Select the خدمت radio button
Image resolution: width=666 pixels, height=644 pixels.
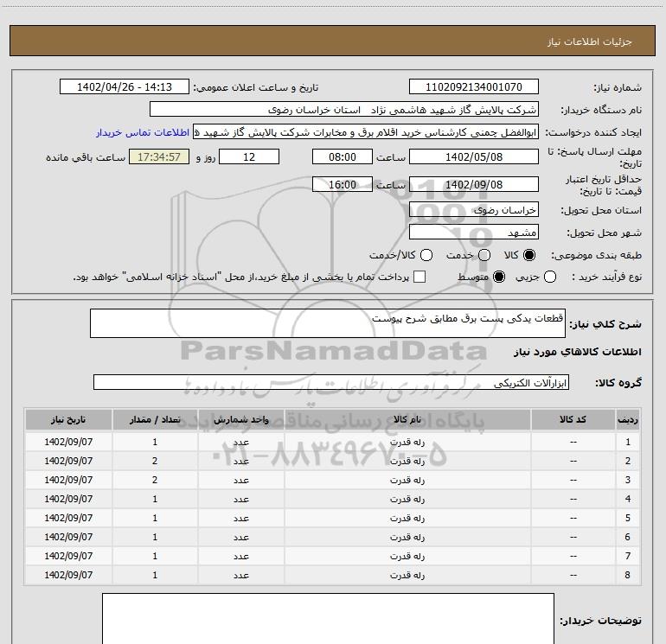coord(484,255)
